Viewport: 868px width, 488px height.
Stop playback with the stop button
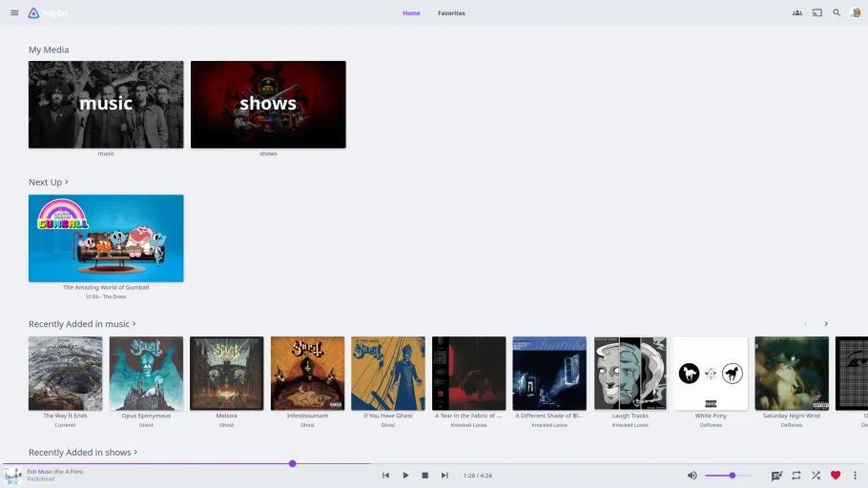[425, 476]
